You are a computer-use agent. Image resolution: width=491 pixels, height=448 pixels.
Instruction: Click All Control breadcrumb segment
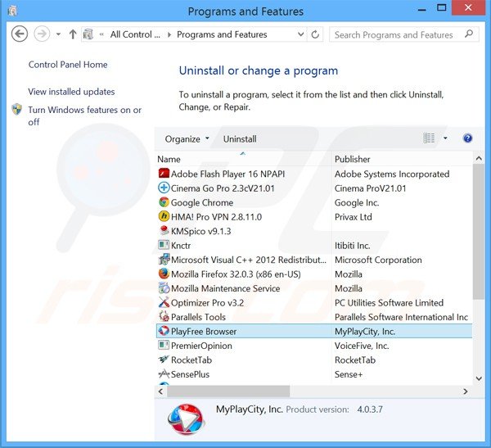click(x=135, y=34)
